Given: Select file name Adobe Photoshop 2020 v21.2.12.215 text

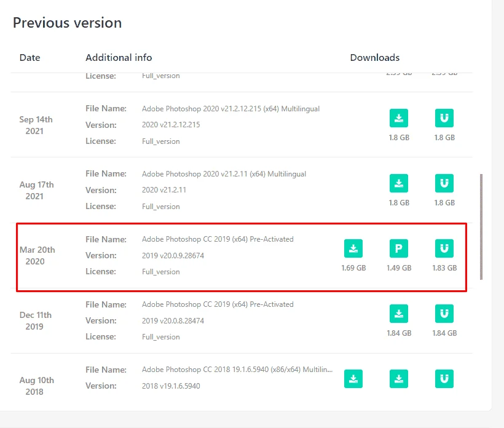Looking at the screenshot, I should [230, 109].
